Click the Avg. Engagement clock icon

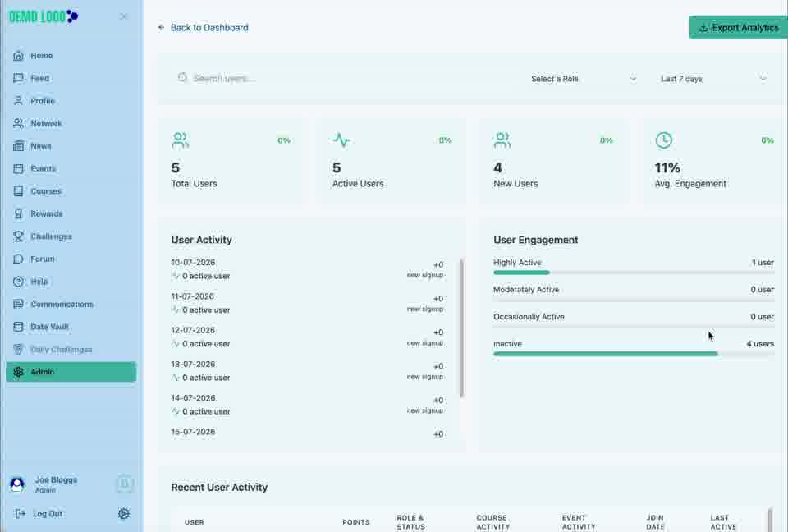(x=663, y=140)
